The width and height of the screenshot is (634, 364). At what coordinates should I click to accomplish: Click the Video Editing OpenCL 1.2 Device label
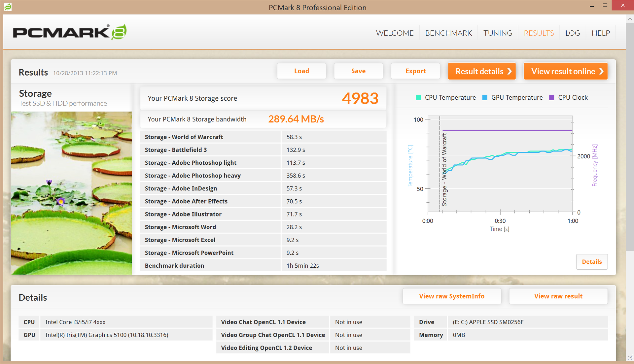266,348
